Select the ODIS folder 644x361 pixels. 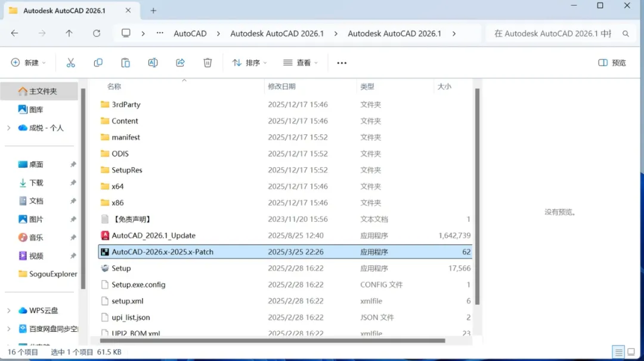click(x=285, y=154)
